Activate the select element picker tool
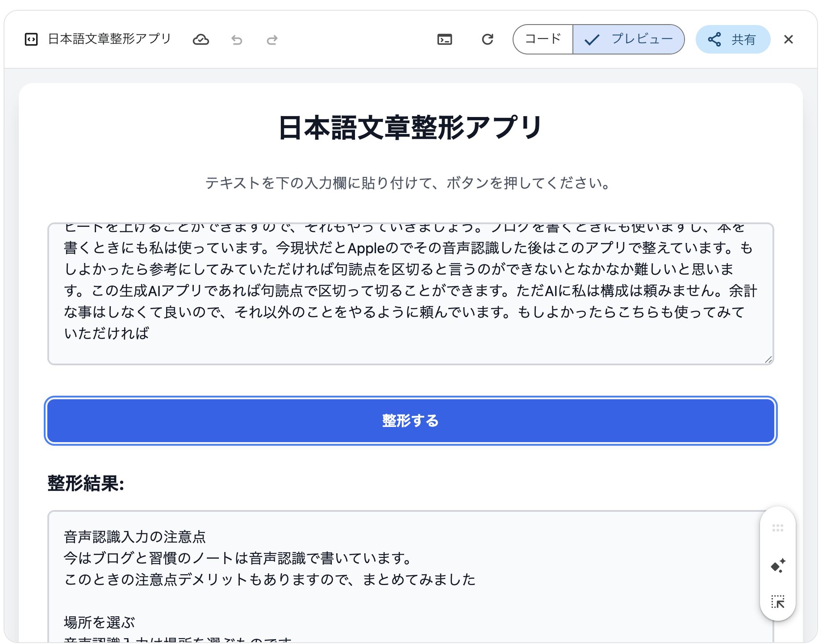The image size is (835, 644). pos(777,602)
